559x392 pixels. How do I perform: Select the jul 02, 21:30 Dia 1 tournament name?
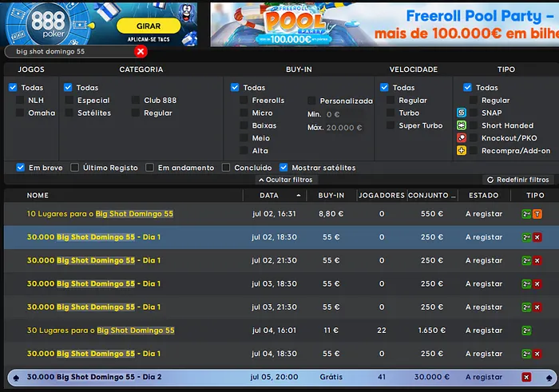93,260
